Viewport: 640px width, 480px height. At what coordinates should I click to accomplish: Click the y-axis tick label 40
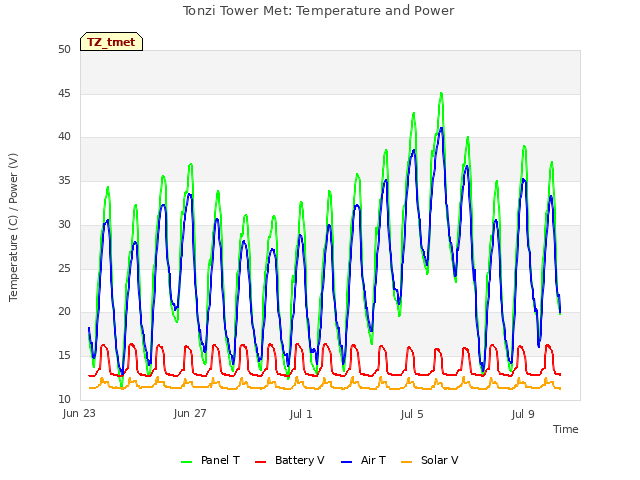pos(64,137)
